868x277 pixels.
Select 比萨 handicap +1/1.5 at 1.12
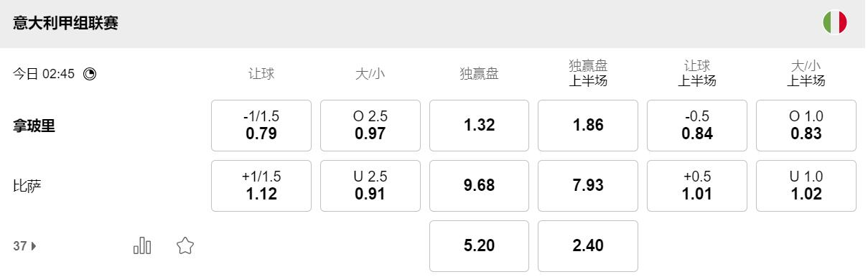261,186
